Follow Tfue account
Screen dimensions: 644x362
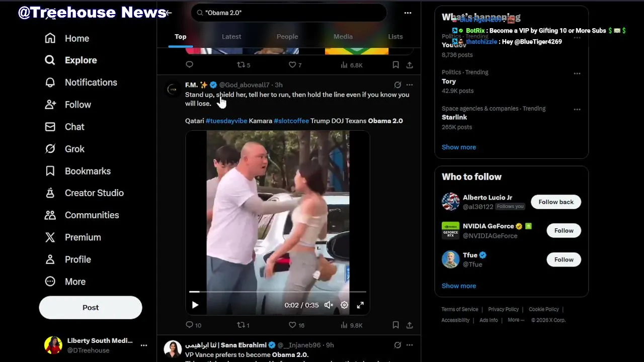click(x=563, y=259)
